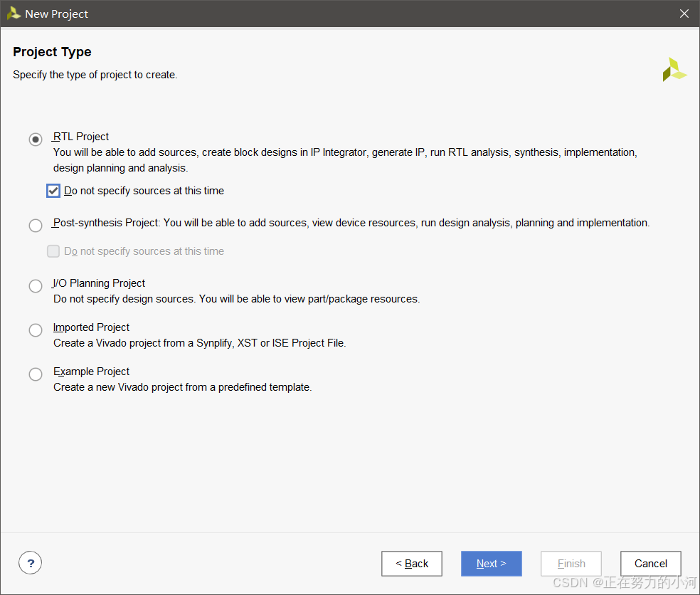700x595 pixels.
Task: Close the New Project dialog
Action: [x=684, y=14]
